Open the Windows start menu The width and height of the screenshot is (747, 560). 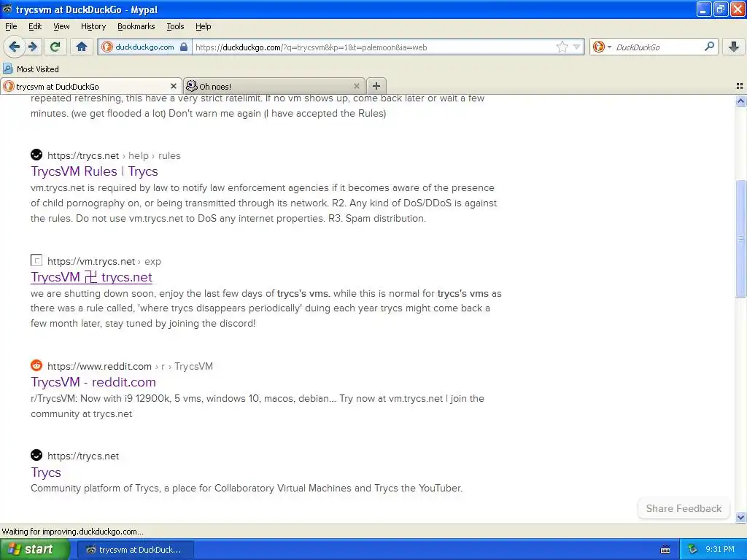point(34,550)
